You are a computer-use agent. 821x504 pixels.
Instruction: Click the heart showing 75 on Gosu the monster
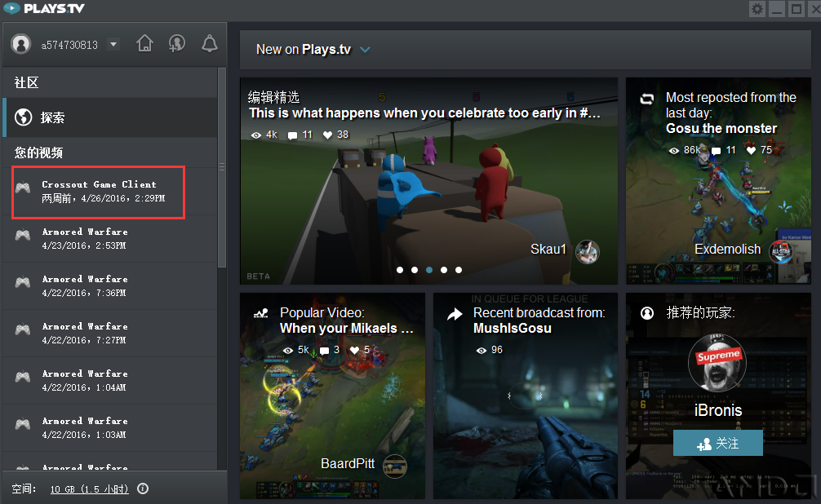[x=751, y=151]
